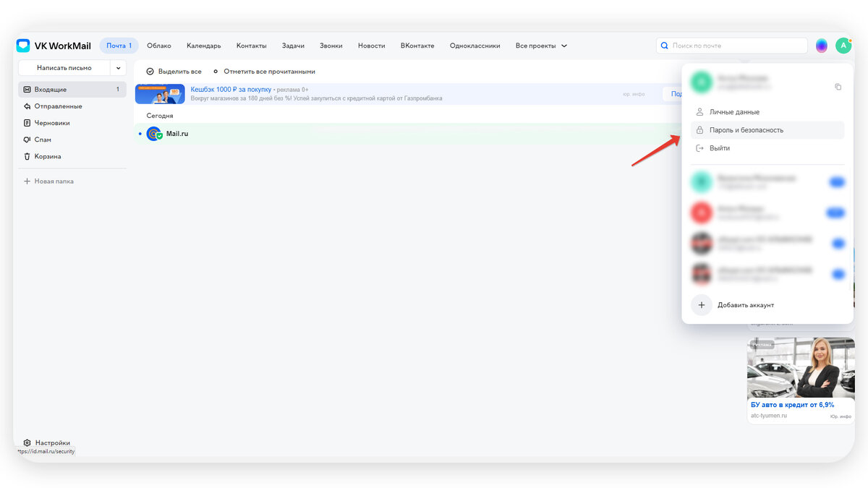Expand the arrow next to Написать письмо

[x=118, y=68]
